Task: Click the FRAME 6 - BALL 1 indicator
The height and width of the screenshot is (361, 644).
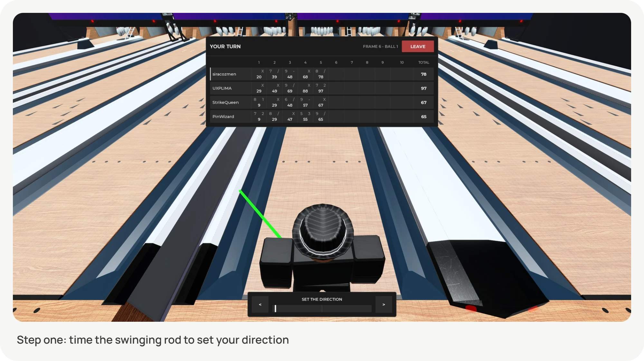Action: (380, 46)
